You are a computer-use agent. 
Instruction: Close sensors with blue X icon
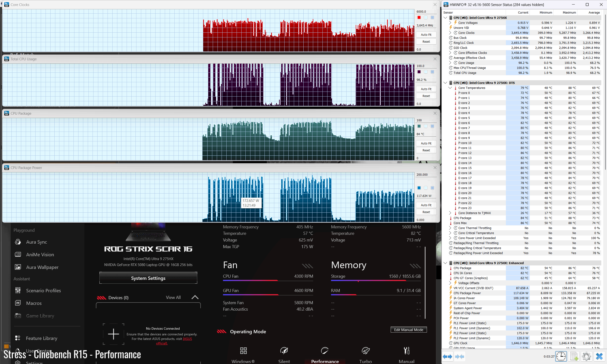(599, 356)
